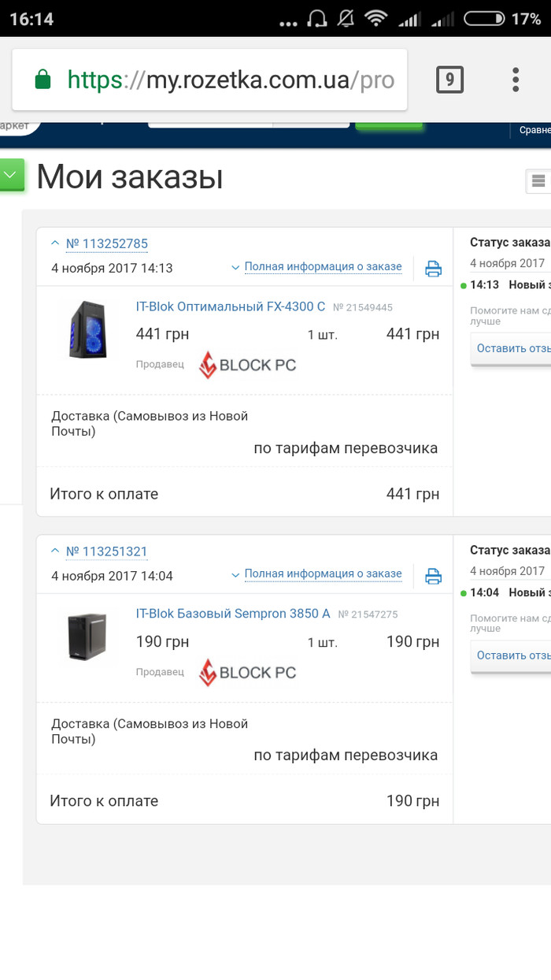Collapse order № 113252785 chevron

point(55,243)
